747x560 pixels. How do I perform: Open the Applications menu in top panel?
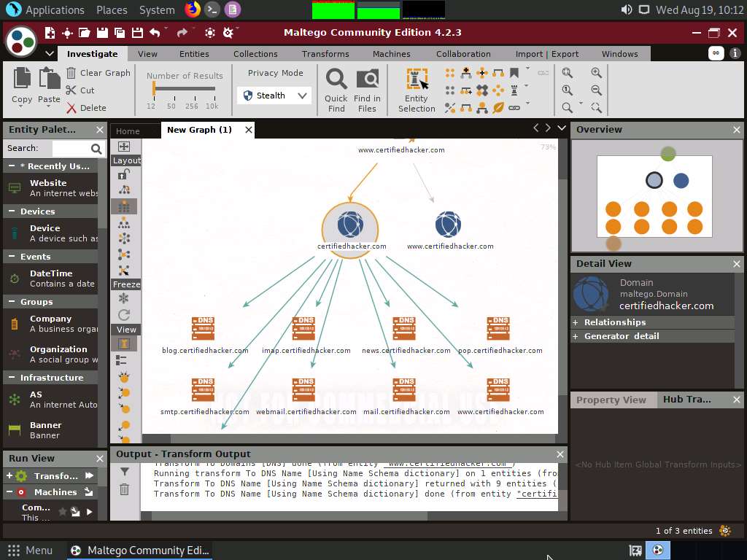coord(45,9)
